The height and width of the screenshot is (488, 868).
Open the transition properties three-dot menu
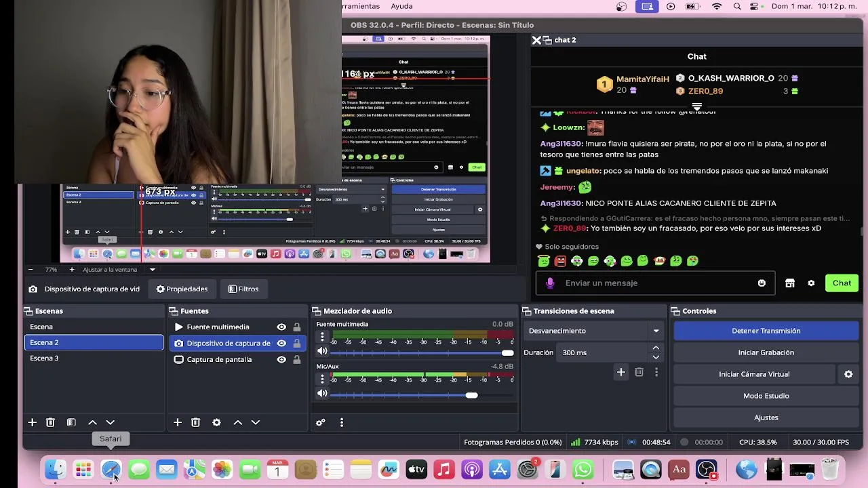(x=656, y=372)
